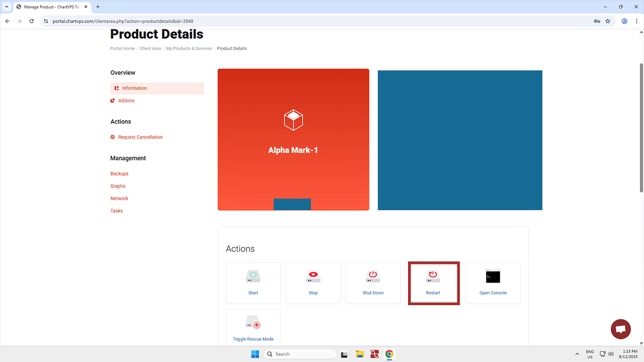
Task: Open Console via the terminal icon
Action: (493, 277)
